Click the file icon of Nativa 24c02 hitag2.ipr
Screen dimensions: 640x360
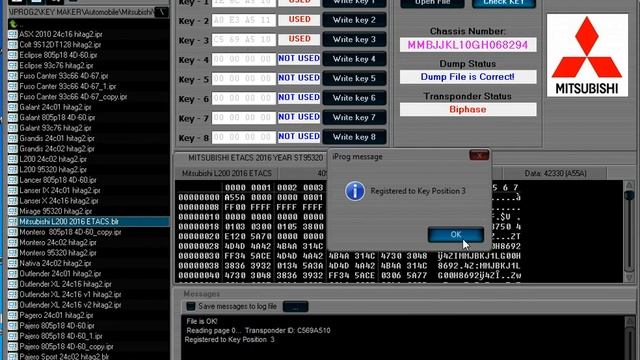pos(13,263)
